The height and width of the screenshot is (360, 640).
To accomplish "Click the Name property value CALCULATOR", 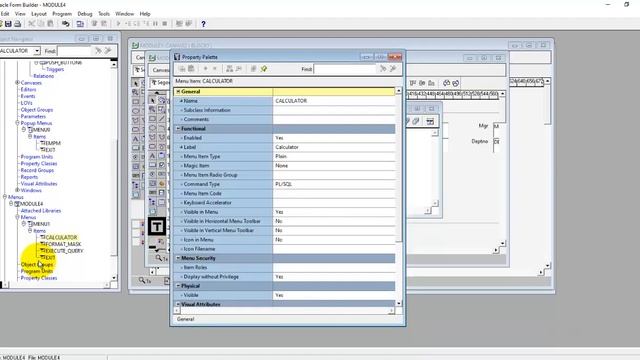I will [334, 101].
